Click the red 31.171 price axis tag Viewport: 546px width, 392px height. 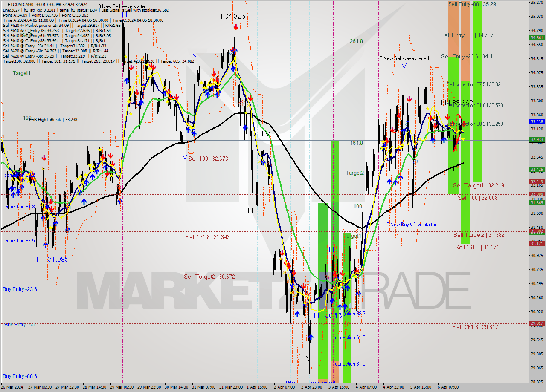(537, 244)
